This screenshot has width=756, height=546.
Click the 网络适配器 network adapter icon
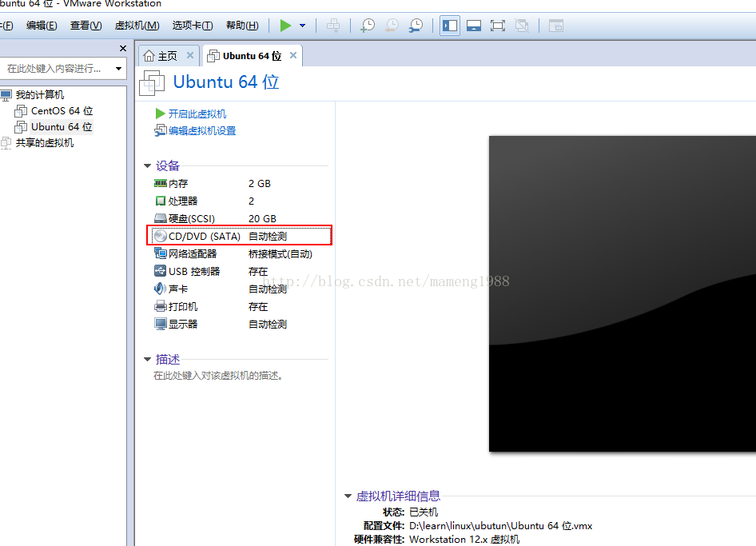(x=160, y=253)
